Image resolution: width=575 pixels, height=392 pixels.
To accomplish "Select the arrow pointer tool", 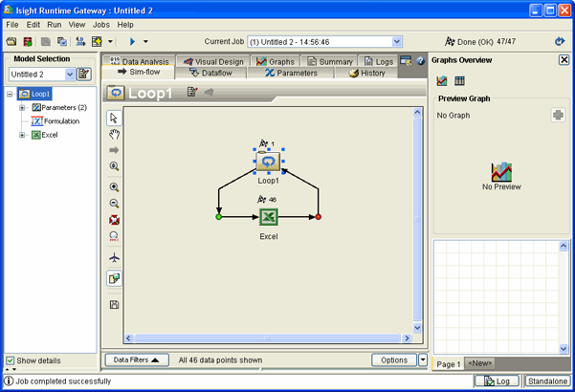I will point(114,118).
